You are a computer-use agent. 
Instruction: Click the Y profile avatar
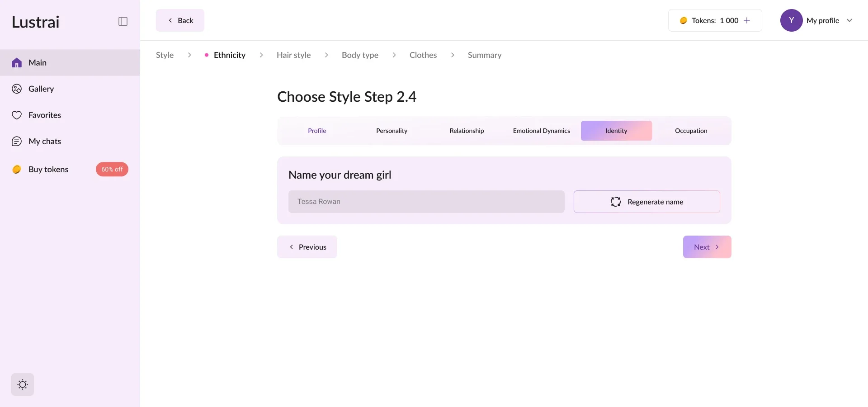pyautogui.click(x=791, y=20)
